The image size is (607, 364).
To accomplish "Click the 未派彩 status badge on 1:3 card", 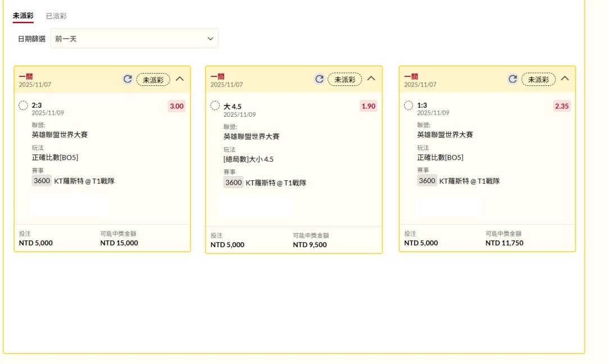I will click(538, 80).
